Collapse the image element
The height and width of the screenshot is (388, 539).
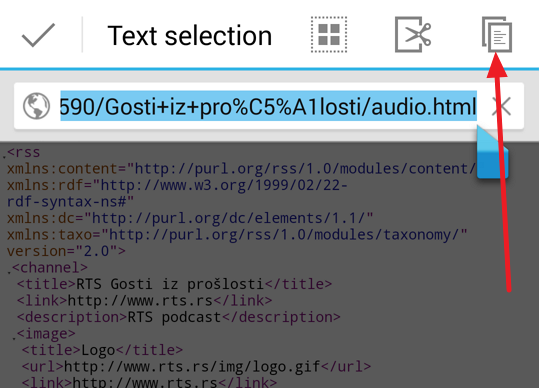[14, 338]
